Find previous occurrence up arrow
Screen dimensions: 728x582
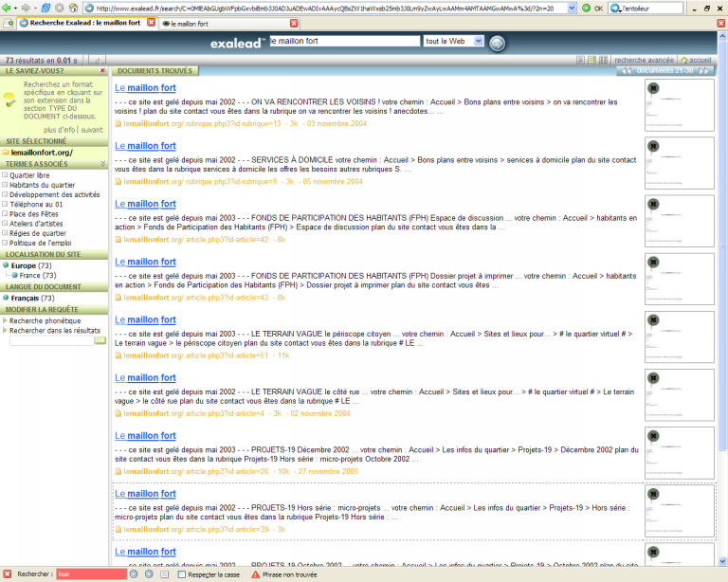click(149, 574)
